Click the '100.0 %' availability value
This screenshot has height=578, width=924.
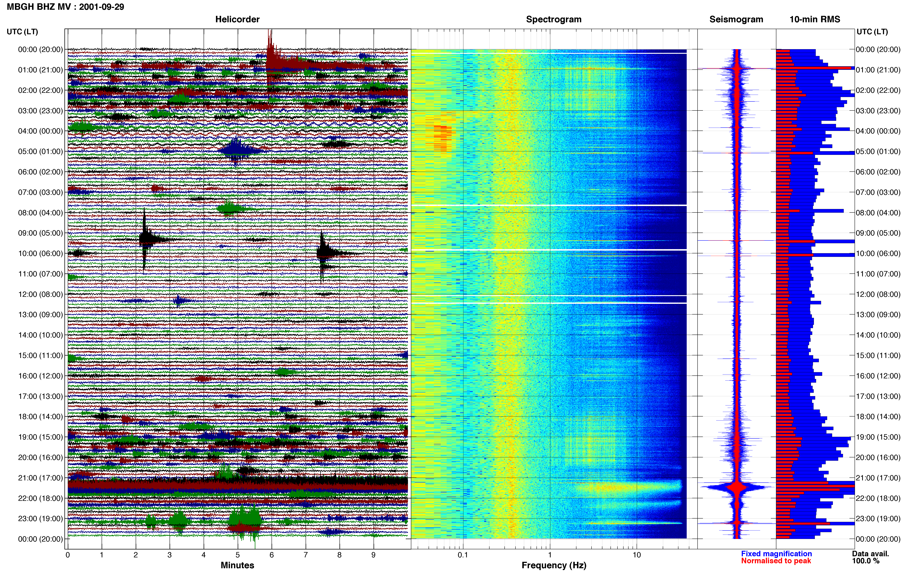point(865,561)
